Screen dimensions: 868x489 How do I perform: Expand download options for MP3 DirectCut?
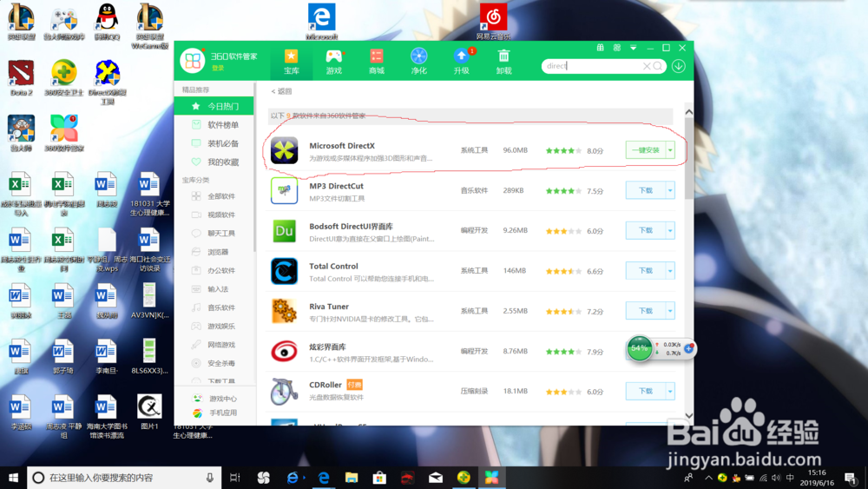670,190
